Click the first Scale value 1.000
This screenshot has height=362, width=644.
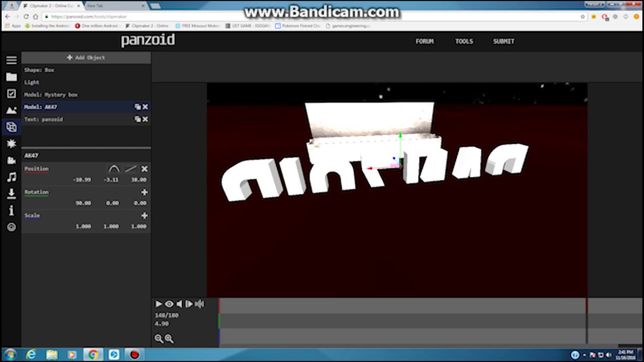[83, 226]
